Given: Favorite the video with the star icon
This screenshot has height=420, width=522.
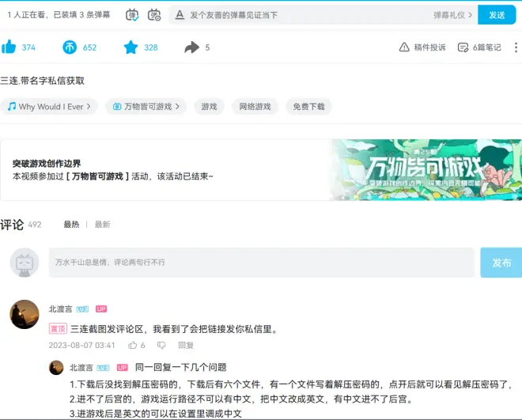Looking at the screenshot, I should pos(130,47).
